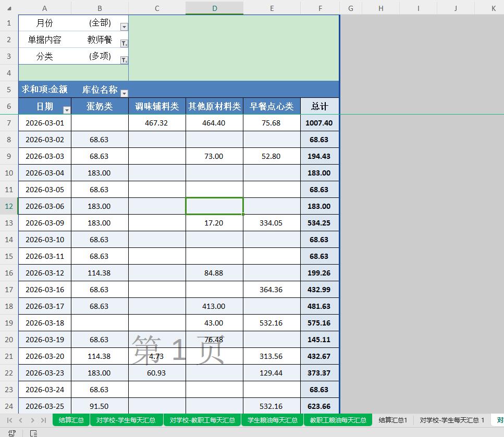This screenshot has height=437, width=504.
Task: Select row 24 header
Action: [9, 406]
